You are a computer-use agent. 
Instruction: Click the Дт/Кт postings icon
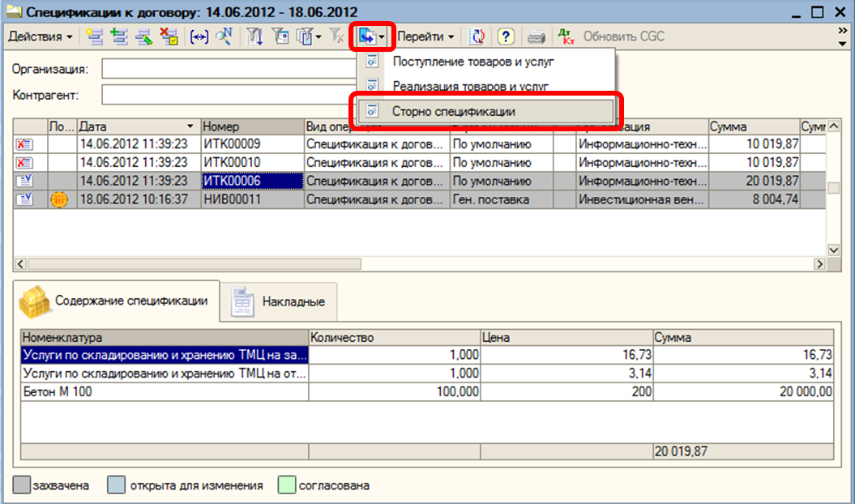[566, 37]
